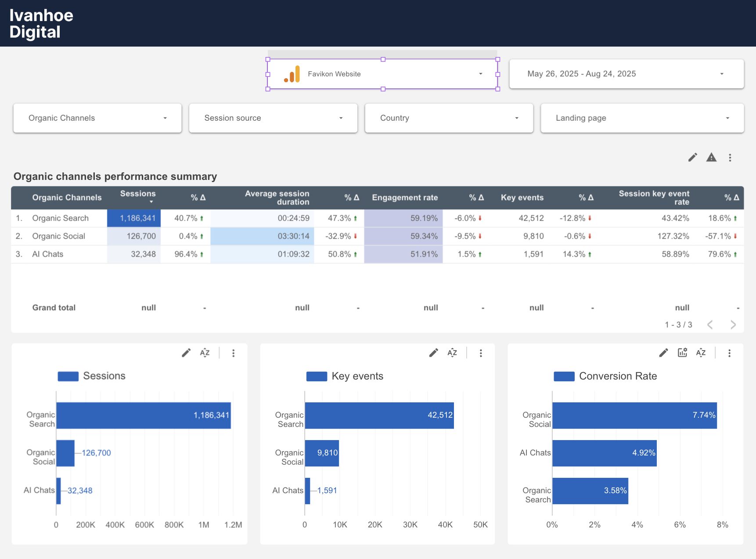Screen dimensions: 756x559
Task: Go to next table page arrow
Action: [x=733, y=325]
